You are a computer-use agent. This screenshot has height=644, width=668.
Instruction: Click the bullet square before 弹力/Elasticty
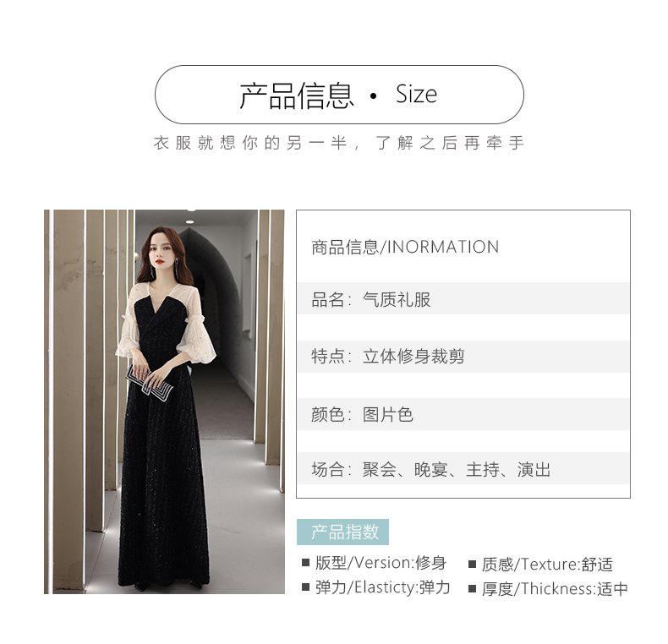pyautogui.click(x=305, y=587)
